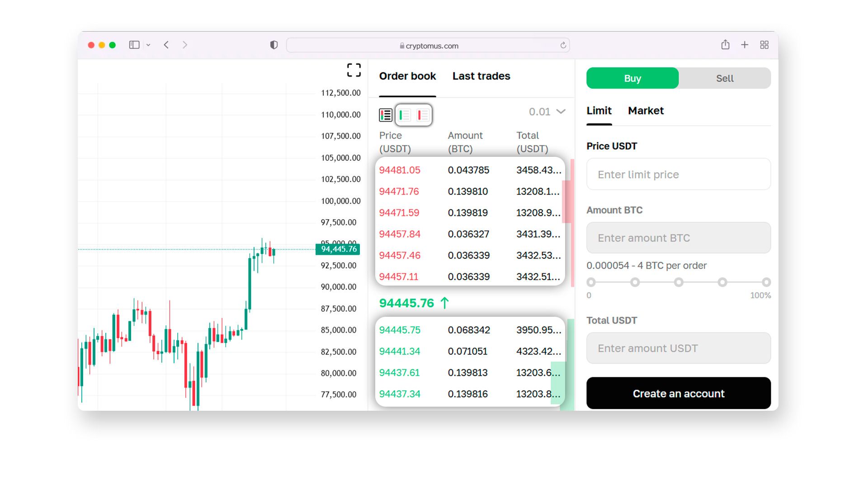Show only buy orders view icon

coord(405,115)
